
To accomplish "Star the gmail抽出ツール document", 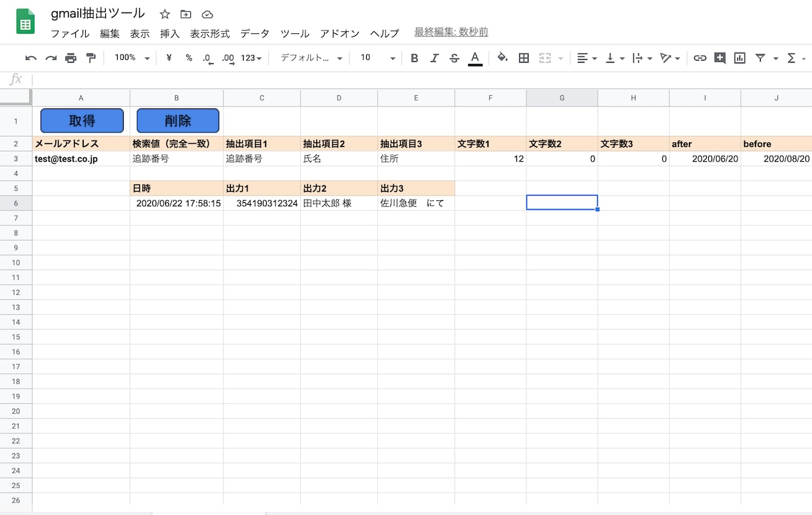I will tap(165, 14).
